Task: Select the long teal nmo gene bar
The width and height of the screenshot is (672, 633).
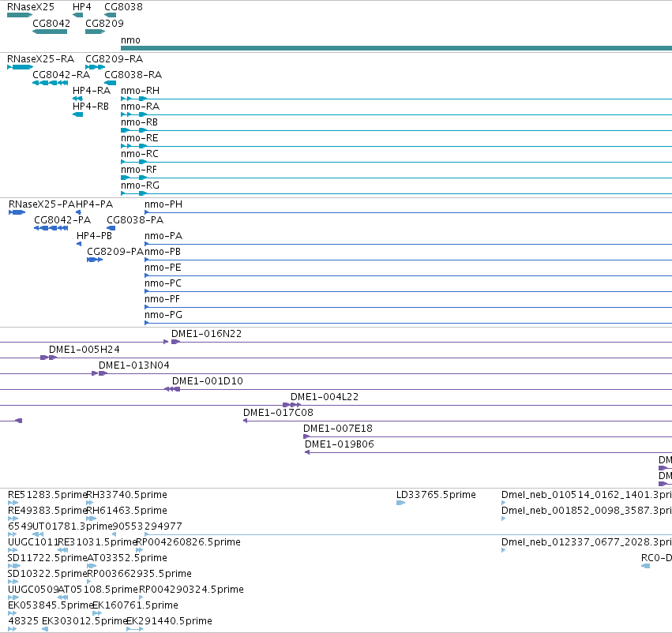Action: [x=396, y=48]
